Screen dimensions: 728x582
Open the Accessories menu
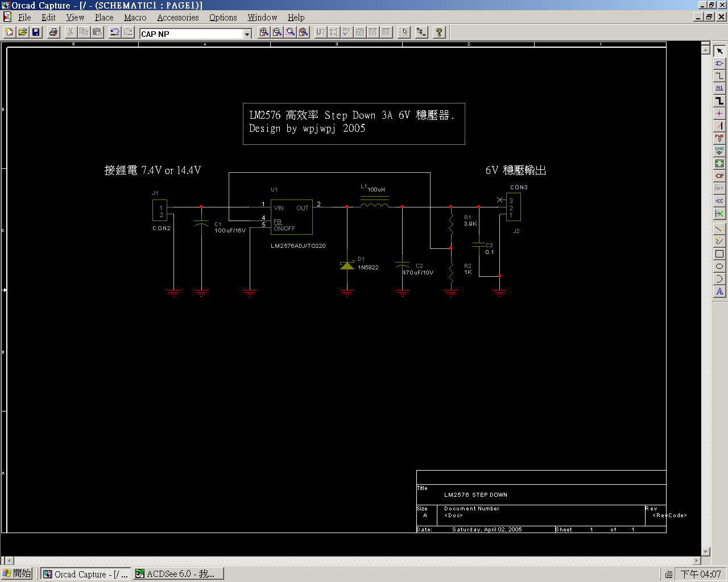pos(177,18)
